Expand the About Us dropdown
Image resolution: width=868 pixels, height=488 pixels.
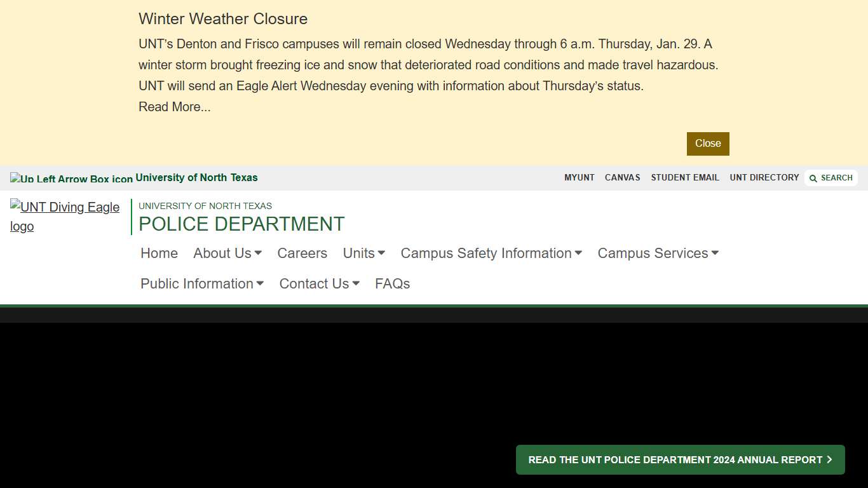pyautogui.click(x=227, y=253)
